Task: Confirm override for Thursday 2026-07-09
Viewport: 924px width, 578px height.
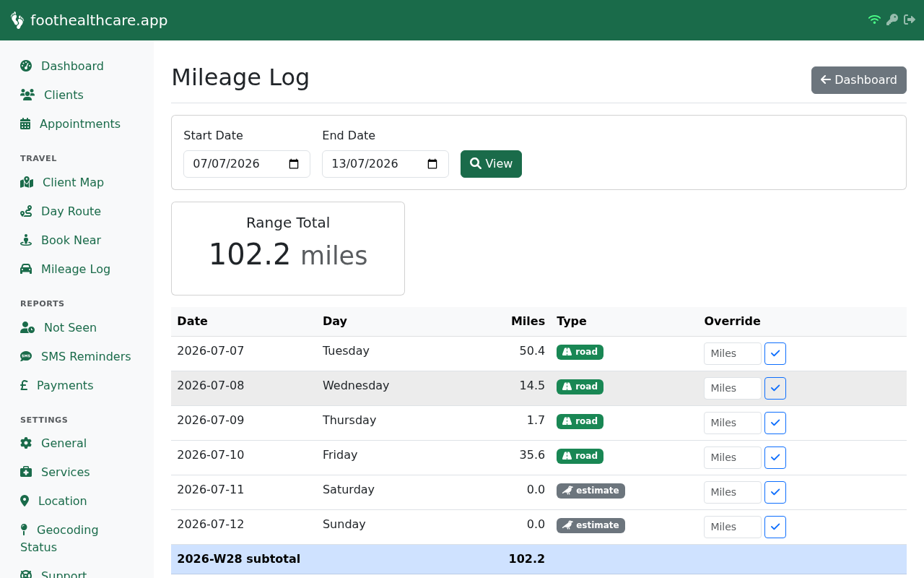Action: [775, 423]
